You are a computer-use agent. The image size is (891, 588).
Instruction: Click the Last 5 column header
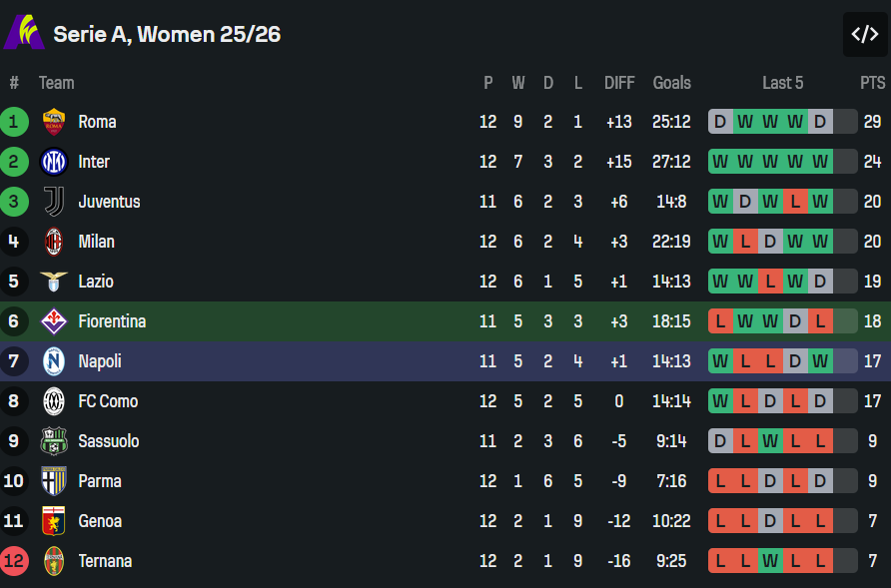[x=782, y=83]
